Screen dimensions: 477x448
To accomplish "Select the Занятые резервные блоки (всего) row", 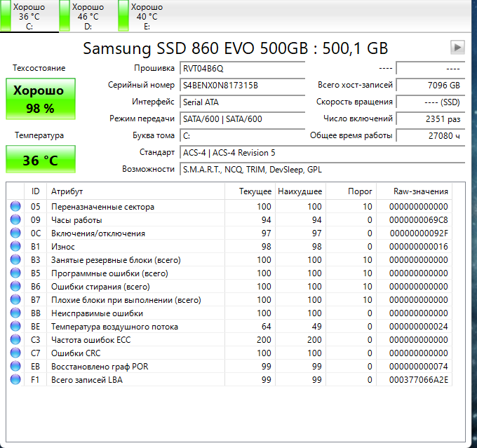I will (229, 259).
